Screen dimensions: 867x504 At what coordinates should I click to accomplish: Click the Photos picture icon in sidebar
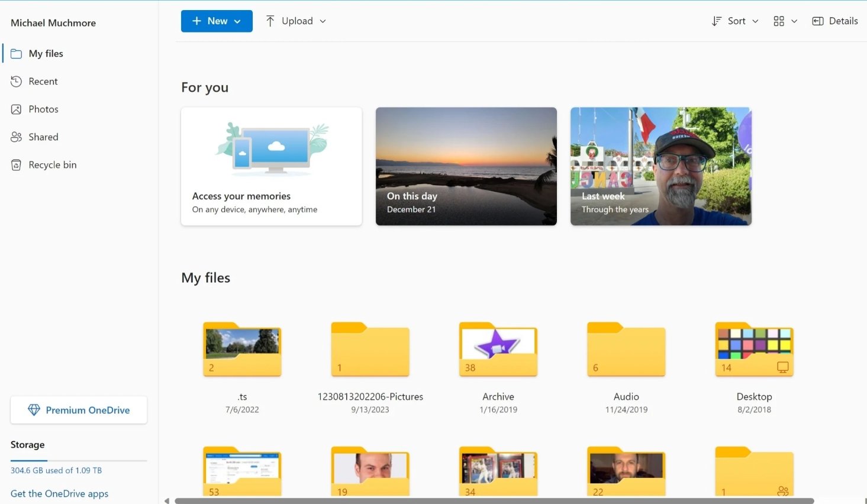point(17,109)
